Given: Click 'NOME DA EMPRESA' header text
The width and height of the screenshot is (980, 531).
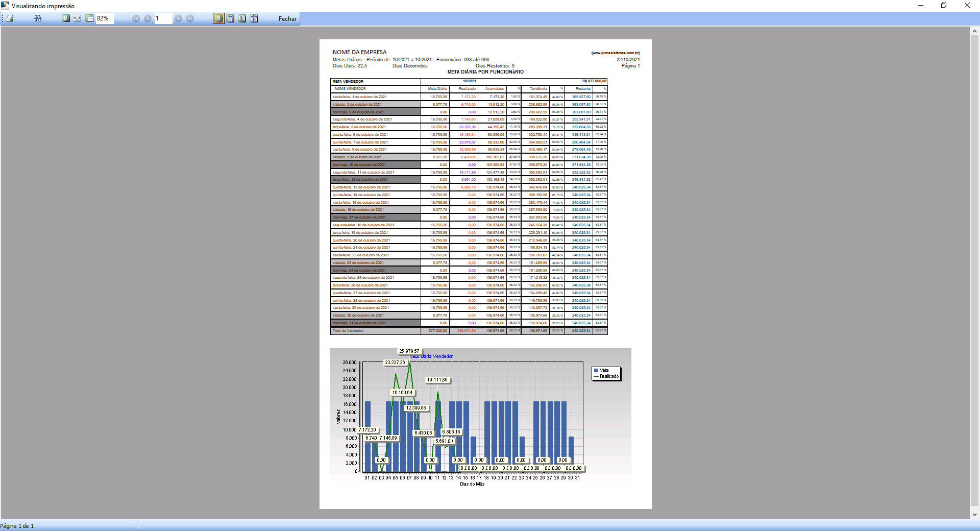Looking at the screenshot, I should click(x=359, y=52).
